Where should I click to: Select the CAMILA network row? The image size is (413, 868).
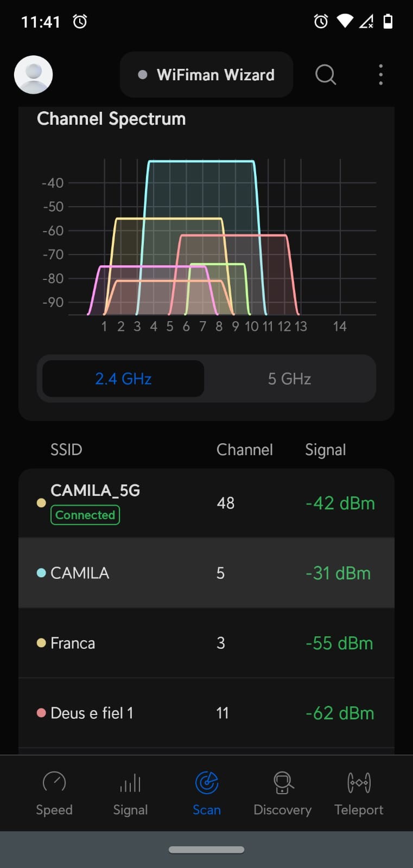pos(206,573)
